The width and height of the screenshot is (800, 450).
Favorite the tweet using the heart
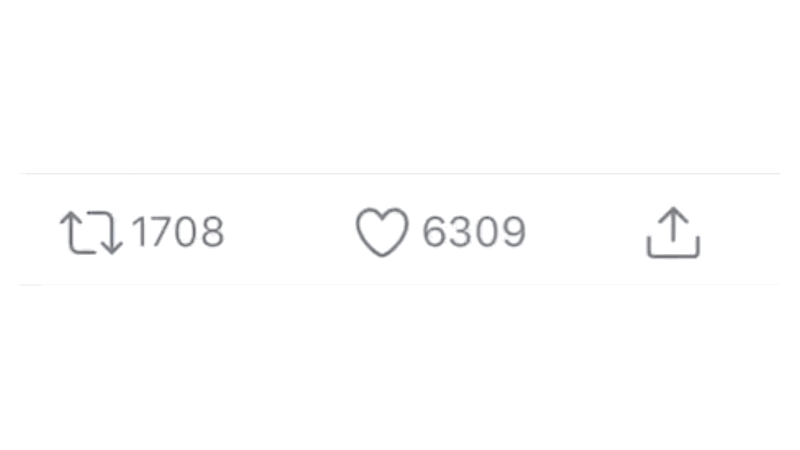click(382, 232)
